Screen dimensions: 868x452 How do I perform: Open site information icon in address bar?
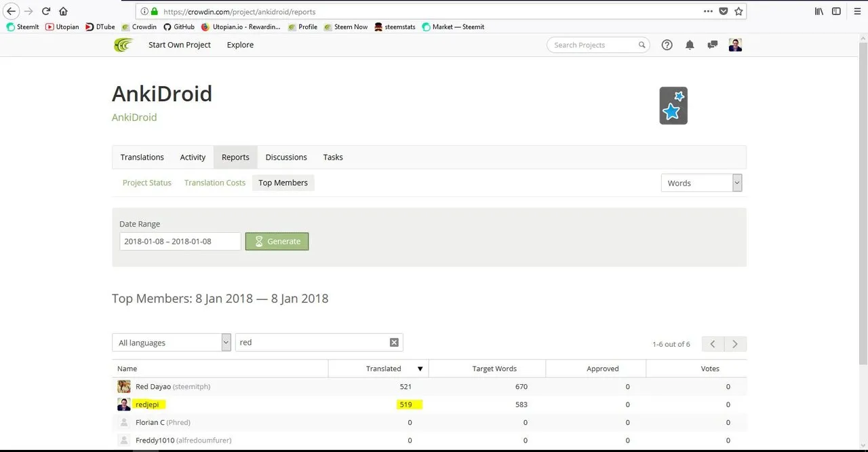point(144,12)
